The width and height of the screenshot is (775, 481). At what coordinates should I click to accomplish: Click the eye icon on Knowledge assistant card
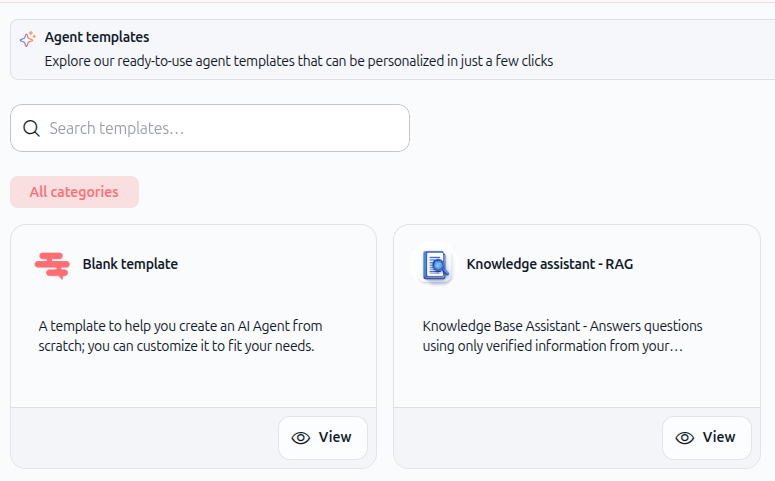click(x=685, y=438)
